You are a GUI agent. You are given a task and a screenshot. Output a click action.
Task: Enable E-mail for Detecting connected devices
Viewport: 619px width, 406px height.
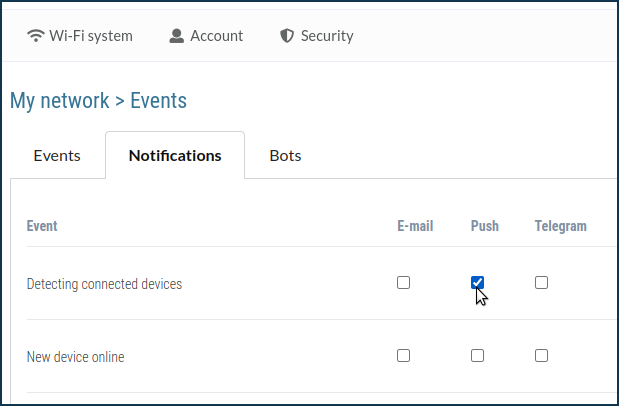(x=404, y=283)
